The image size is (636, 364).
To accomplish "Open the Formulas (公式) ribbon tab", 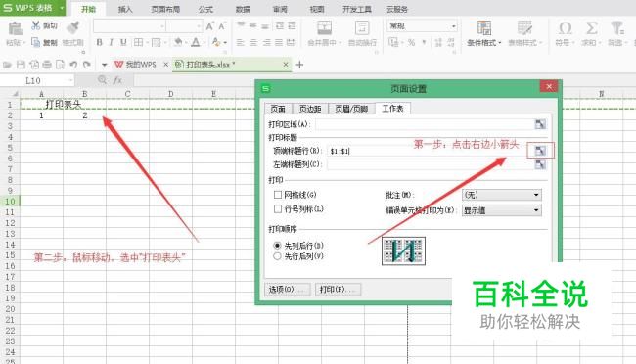I will 205,9.
